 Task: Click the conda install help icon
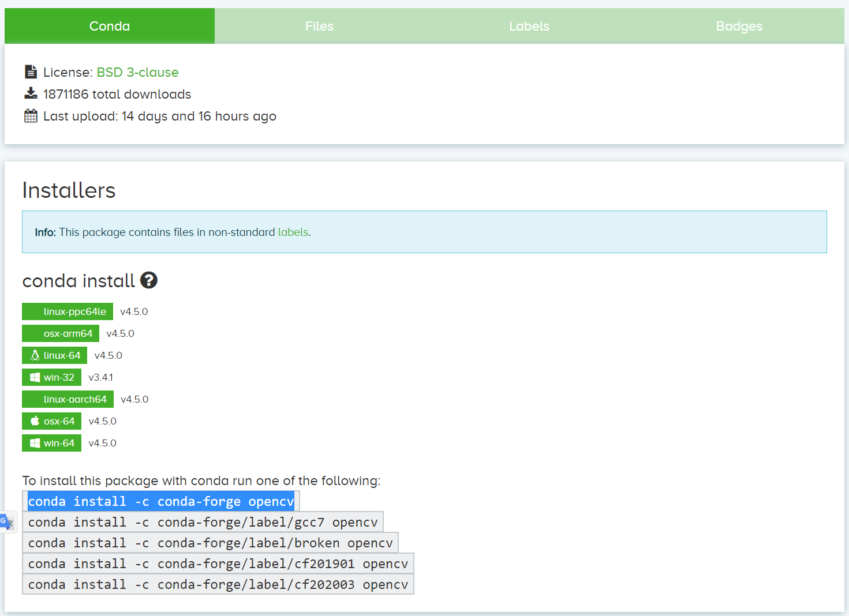click(x=149, y=280)
